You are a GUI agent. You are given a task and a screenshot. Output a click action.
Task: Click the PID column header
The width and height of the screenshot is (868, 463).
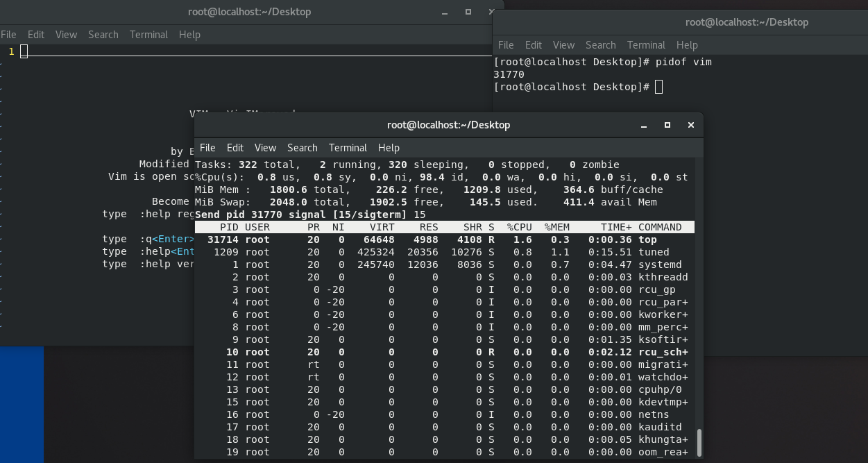(x=229, y=227)
